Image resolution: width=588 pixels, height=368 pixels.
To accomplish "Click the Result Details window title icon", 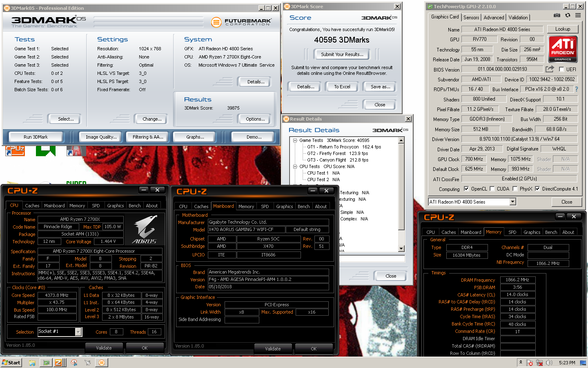I will coord(286,119).
